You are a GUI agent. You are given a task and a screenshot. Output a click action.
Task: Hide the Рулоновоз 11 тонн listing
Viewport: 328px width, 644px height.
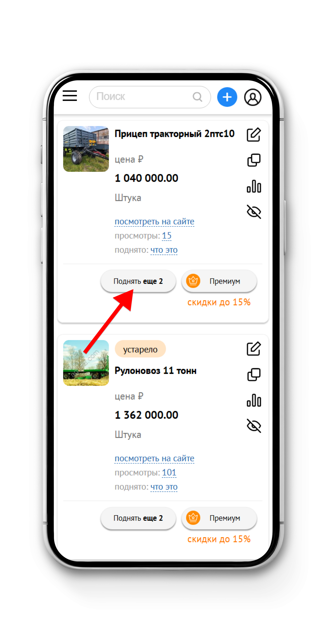[x=254, y=426]
